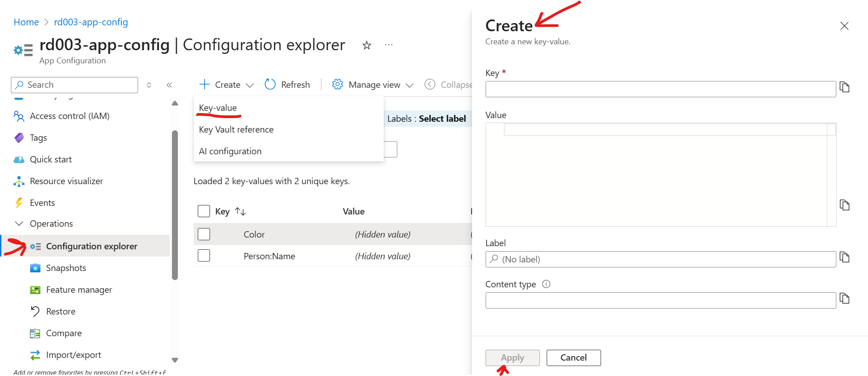Click the sort arrows next to Search

pyautogui.click(x=149, y=85)
